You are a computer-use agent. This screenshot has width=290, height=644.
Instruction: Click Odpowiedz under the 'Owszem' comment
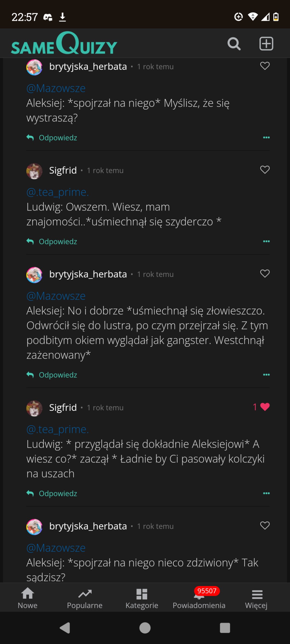[58, 242]
